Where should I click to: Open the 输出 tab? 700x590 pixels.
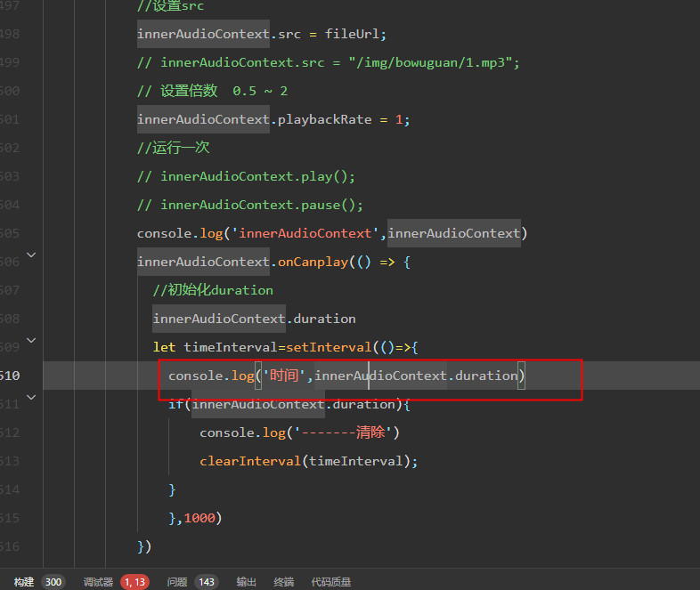[x=246, y=581]
